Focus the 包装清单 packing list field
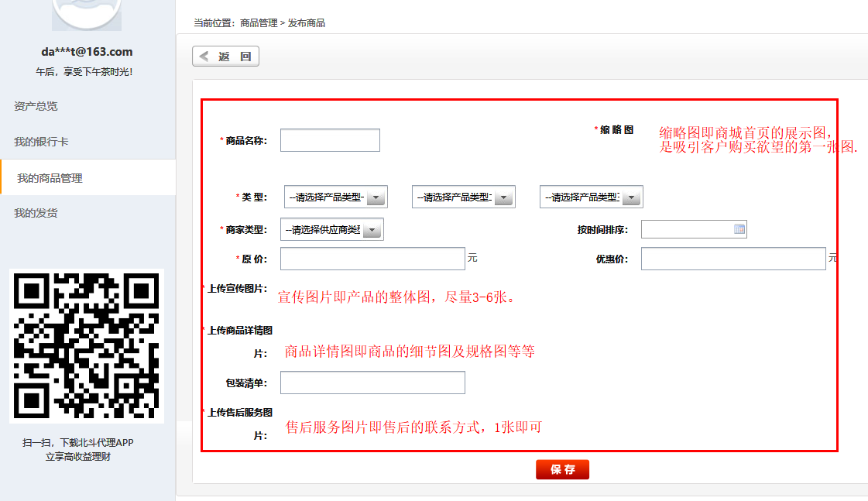This screenshot has width=868, height=501. pos(372,383)
